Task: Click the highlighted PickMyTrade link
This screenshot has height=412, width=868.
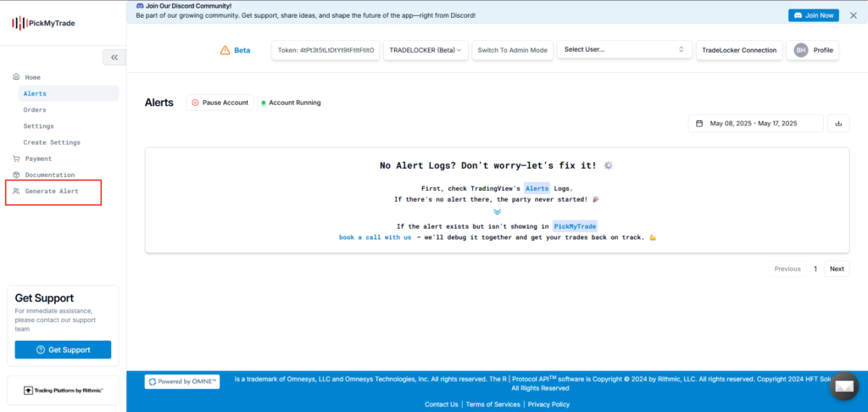Action: point(575,226)
